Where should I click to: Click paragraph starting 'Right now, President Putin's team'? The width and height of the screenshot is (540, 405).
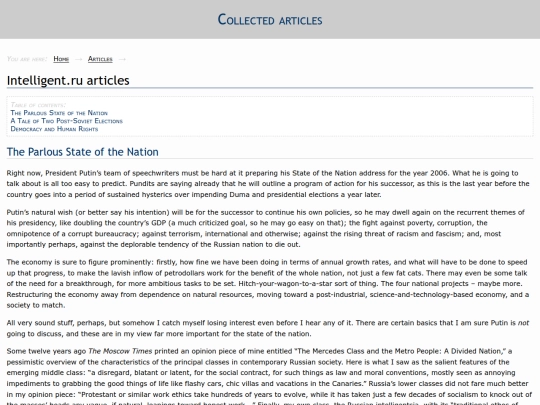click(x=268, y=184)
